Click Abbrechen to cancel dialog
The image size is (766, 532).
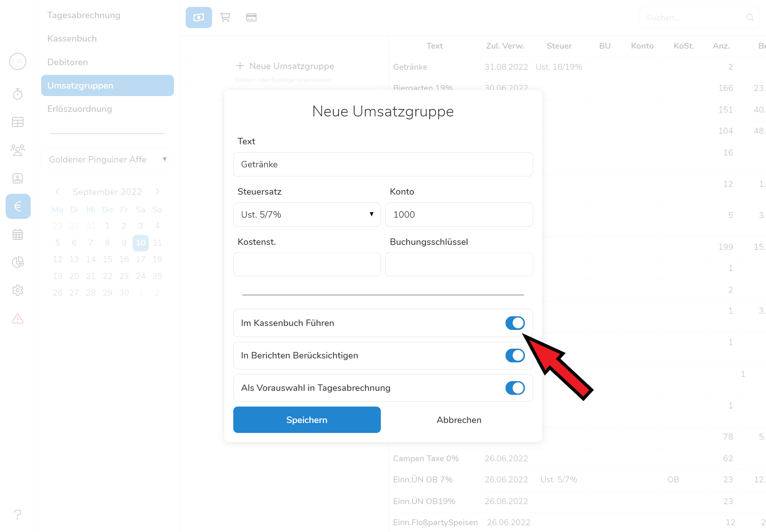(x=459, y=420)
